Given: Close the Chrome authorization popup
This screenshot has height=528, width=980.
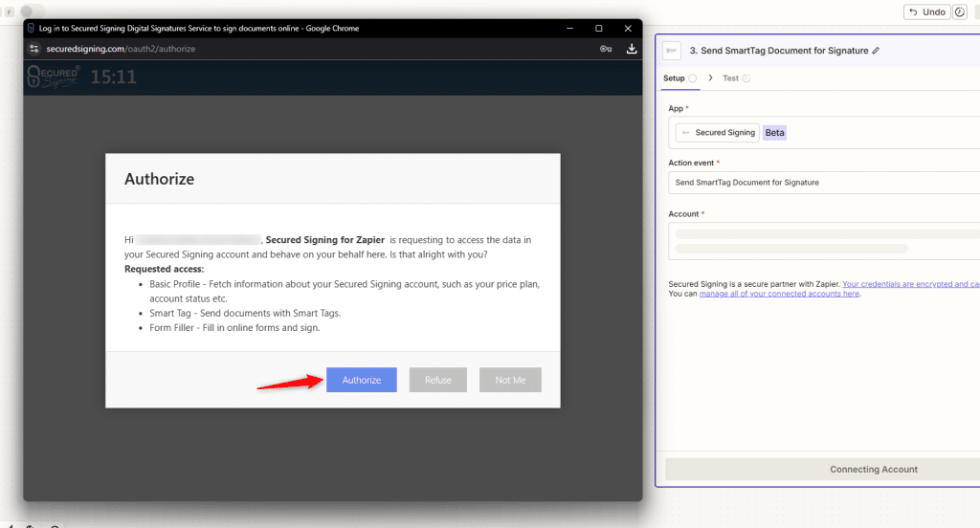Looking at the screenshot, I should [628, 28].
